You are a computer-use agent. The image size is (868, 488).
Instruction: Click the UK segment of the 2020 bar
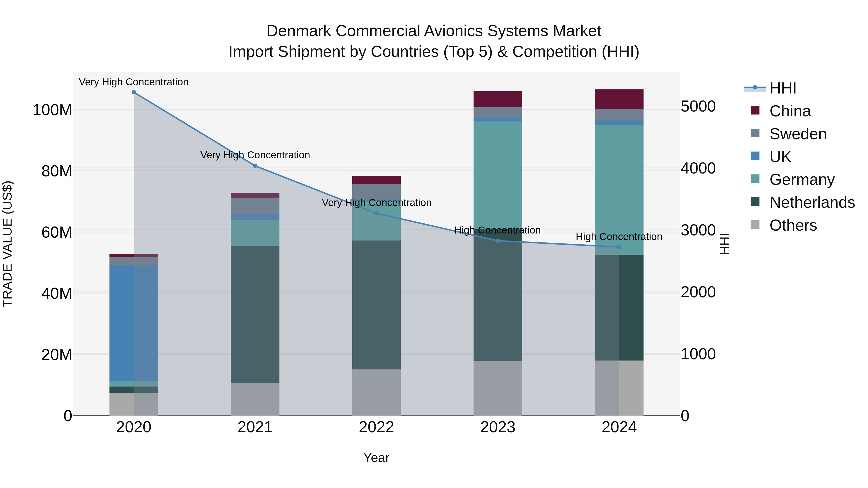(x=134, y=323)
